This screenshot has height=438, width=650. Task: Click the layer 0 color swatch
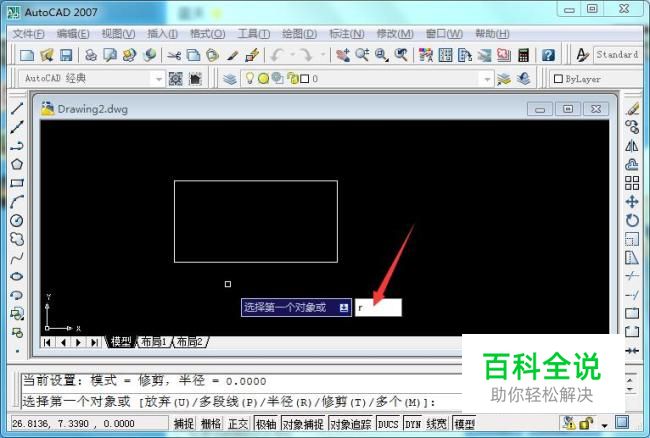[x=304, y=78]
